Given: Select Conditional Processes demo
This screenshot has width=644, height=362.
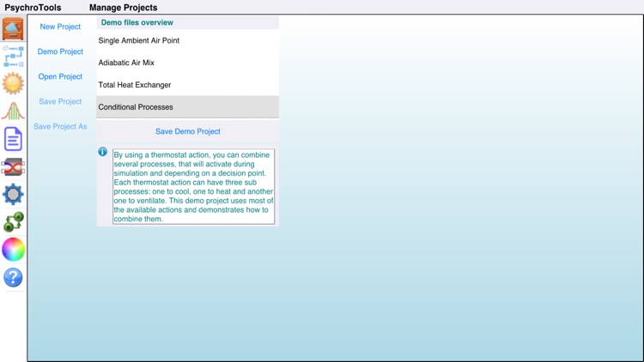Looking at the screenshot, I should click(x=188, y=107).
